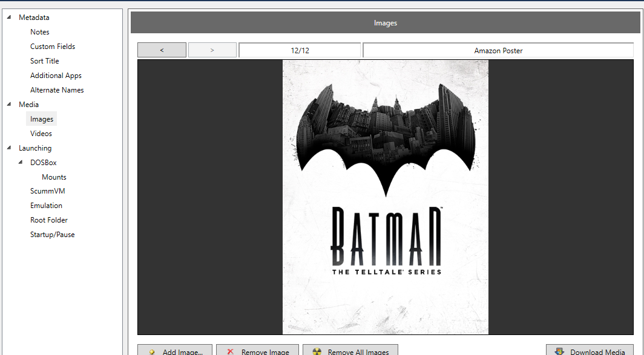Click the Amazon Poster image type field
The image size is (644, 355).
[498, 50]
